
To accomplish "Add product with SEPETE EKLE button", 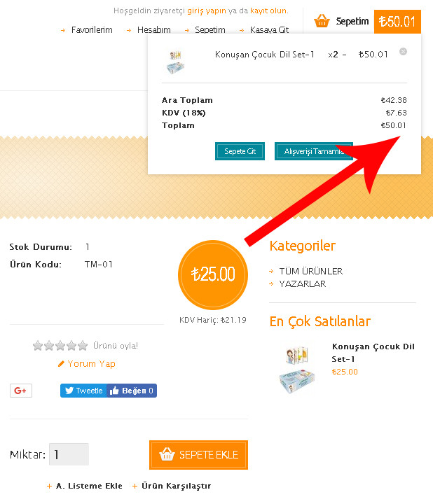I will click(198, 455).
